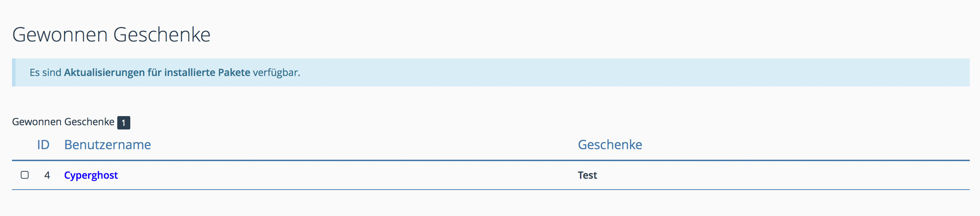Click the large Gewonnen Geschenke page heading
This screenshot has width=980, height=216.
point(111,35)
